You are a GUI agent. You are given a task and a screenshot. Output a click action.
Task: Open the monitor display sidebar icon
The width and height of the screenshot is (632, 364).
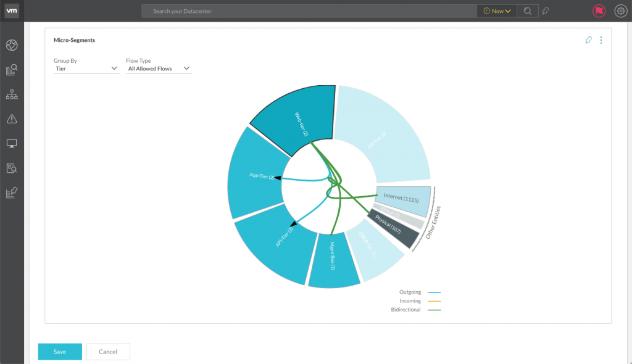[12, 143]
